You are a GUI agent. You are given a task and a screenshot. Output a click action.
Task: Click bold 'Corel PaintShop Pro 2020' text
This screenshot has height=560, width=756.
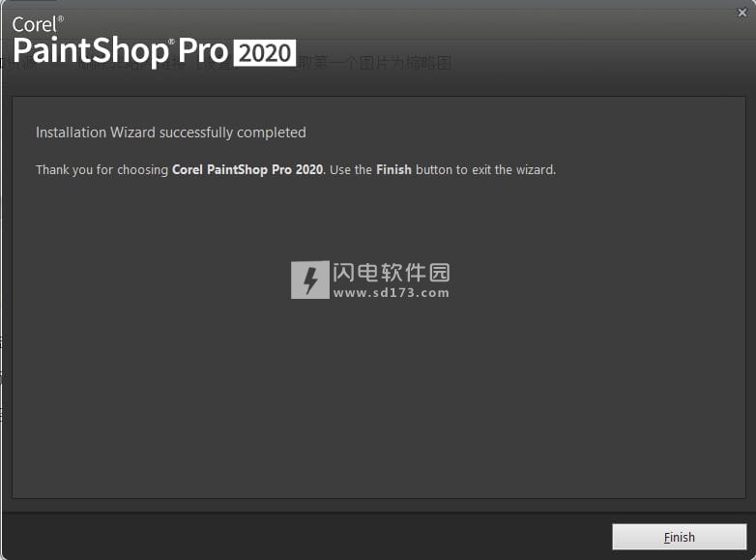tap(247, 170)
